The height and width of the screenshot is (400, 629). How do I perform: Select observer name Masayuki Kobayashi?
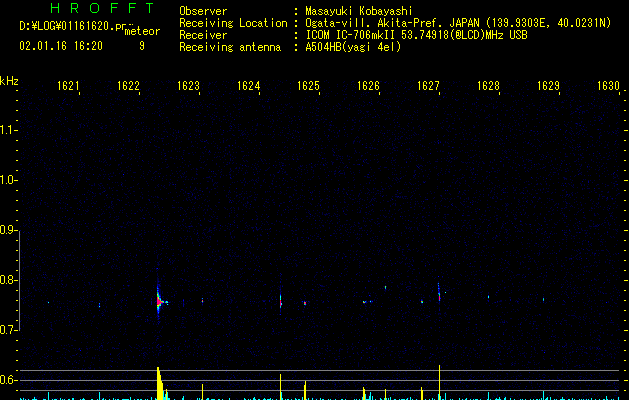coord(359,11)
